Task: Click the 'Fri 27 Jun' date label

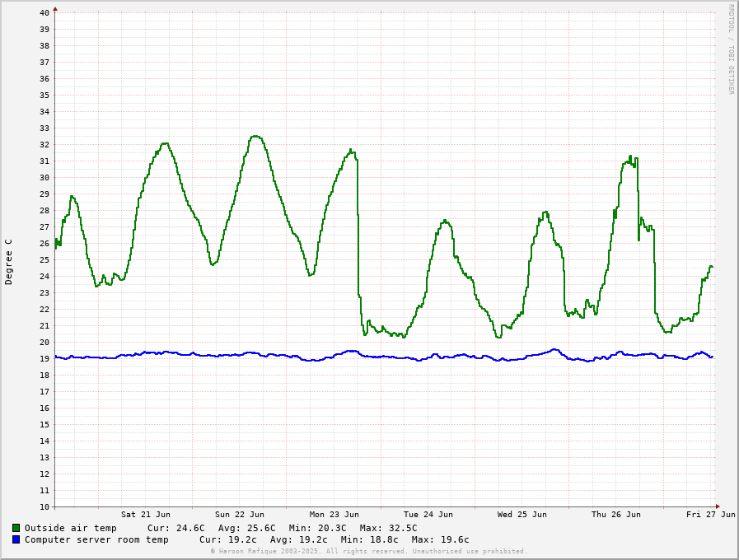Action: coord(710,514)
